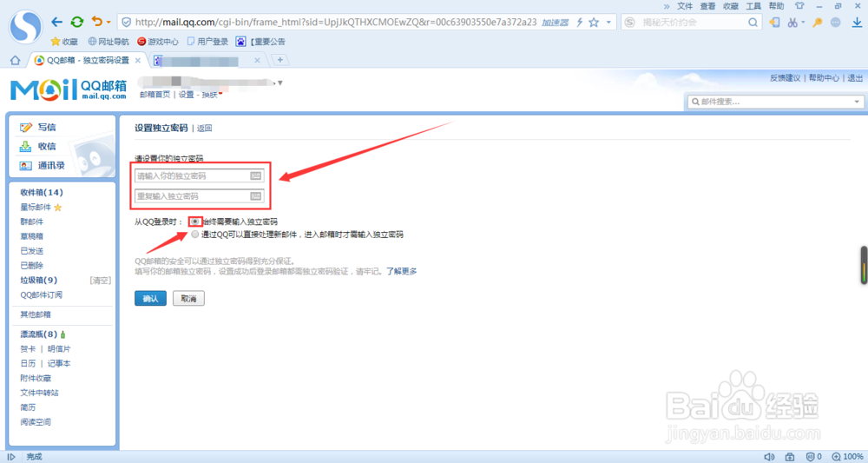Open the 文件 menu
The height and width of the screenshot is (463, 868).
tap(685, 6)
